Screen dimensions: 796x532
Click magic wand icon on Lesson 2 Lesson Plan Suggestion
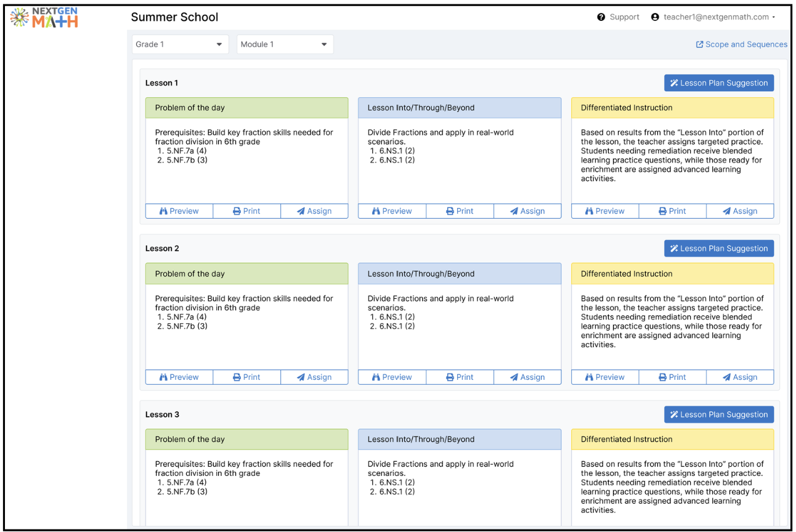(674, 249)
